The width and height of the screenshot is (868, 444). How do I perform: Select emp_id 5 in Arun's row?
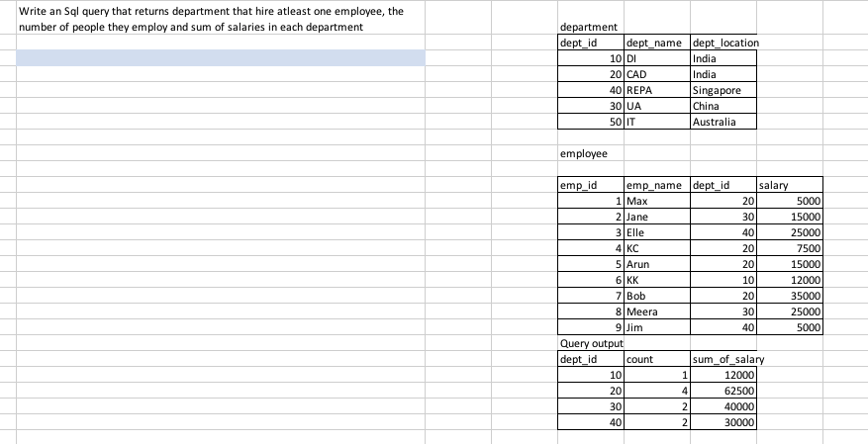[591, 264]
